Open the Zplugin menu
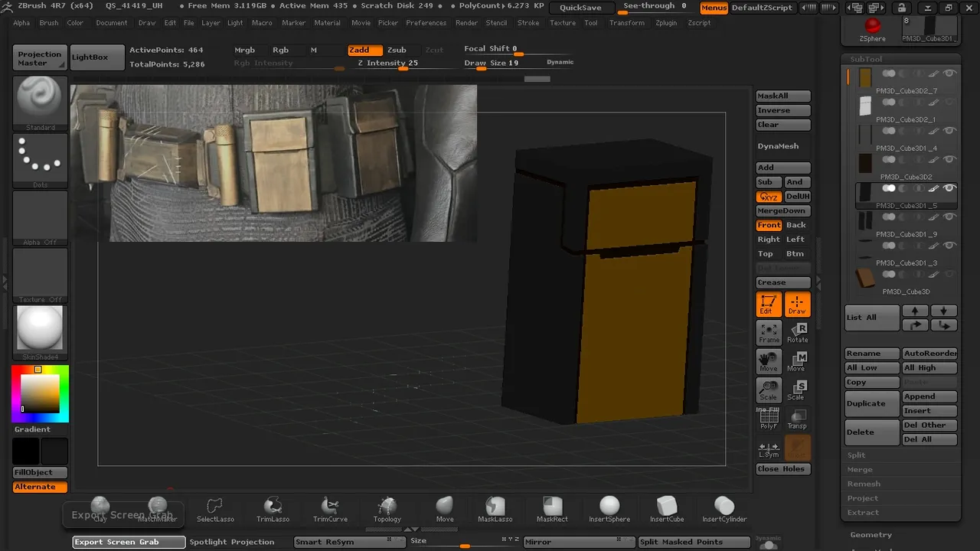 click(666, 23)
